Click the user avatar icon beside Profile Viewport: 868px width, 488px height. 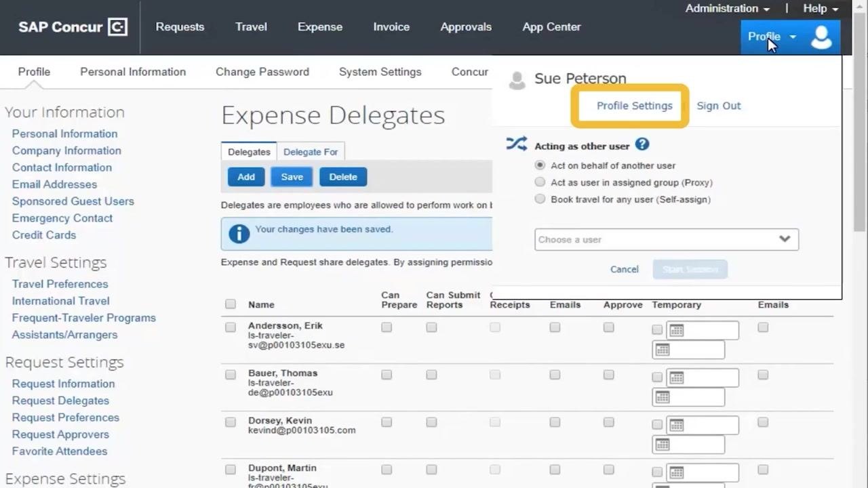[x=821, y=37]
